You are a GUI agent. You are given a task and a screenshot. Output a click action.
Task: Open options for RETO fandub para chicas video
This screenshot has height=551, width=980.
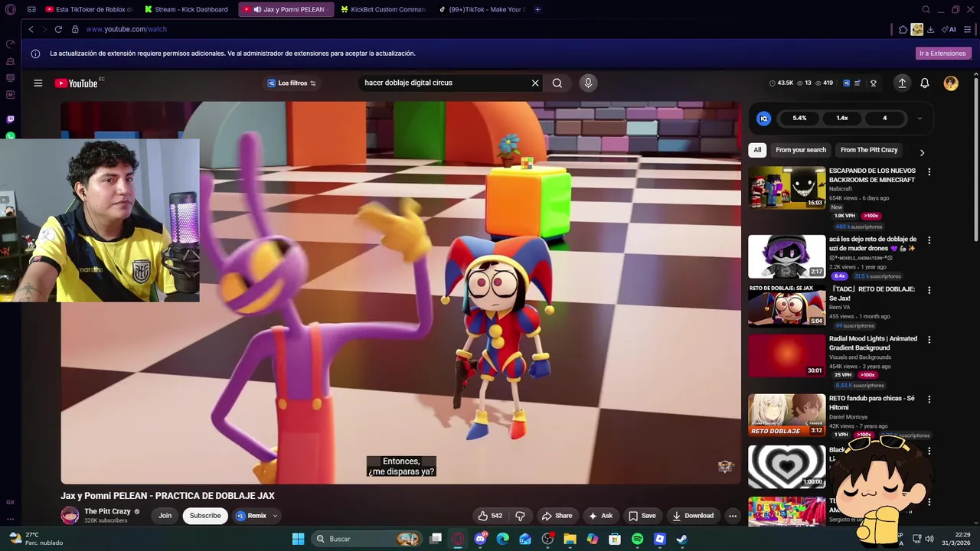point(929,399)
